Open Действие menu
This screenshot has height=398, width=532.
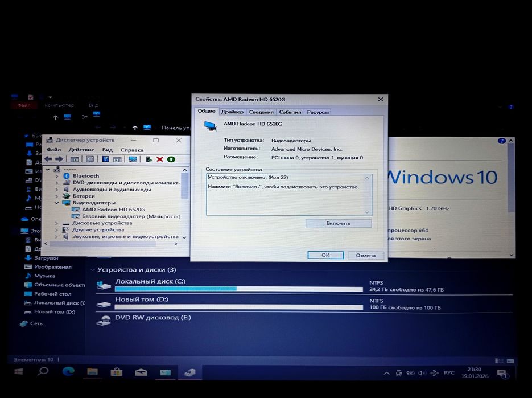click(81, 150)
